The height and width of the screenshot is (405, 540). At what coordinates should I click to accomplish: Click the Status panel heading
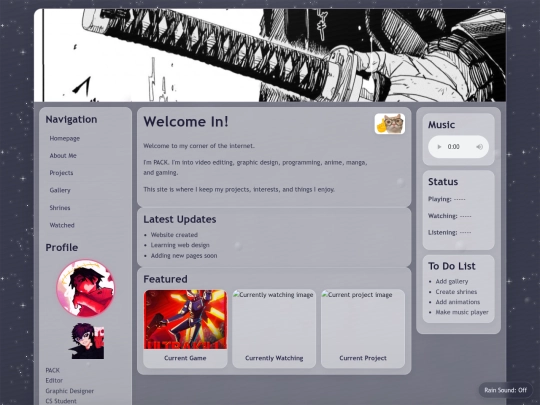point(443,182)
